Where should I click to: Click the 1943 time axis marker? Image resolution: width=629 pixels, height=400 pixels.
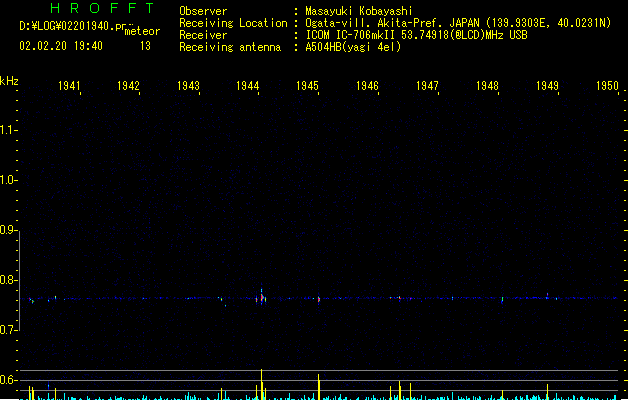tap(188, 86)
